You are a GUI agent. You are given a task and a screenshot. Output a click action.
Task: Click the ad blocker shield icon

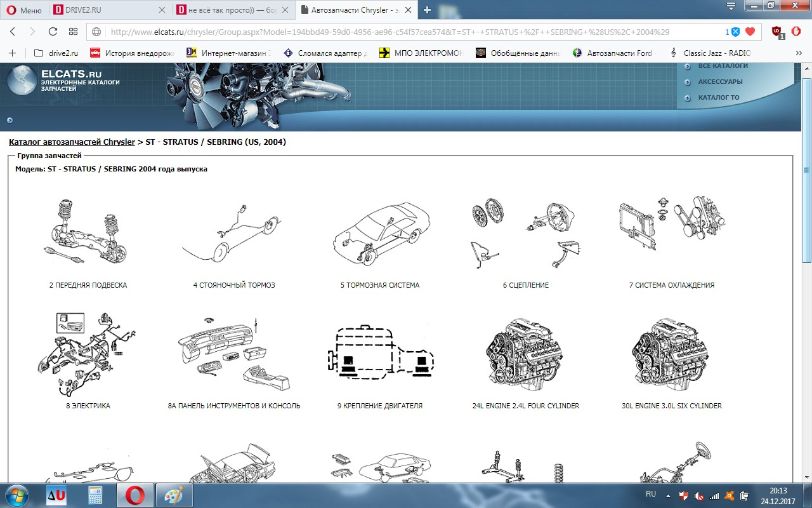pos(735,32)
